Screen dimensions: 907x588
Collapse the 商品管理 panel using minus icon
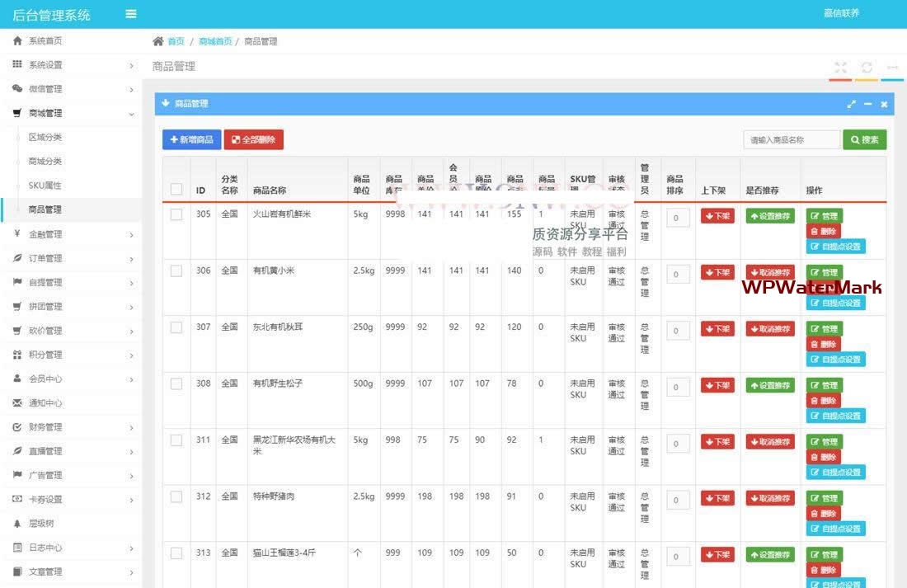(x=867, y=104)
